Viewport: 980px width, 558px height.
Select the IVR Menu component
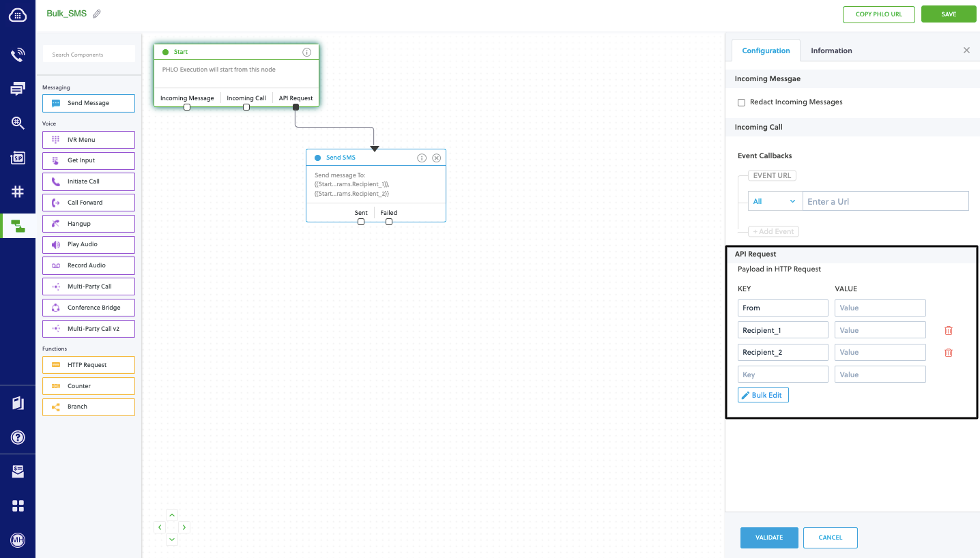88,139
